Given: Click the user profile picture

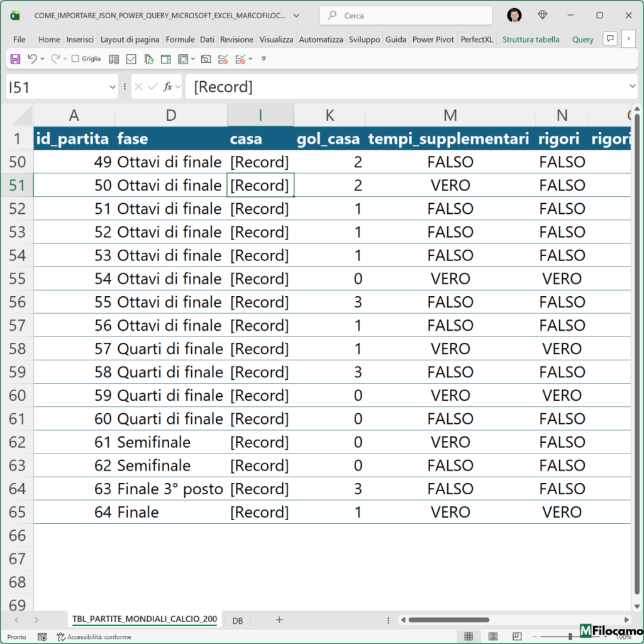Looking at the screenshot, I should 514,15.
